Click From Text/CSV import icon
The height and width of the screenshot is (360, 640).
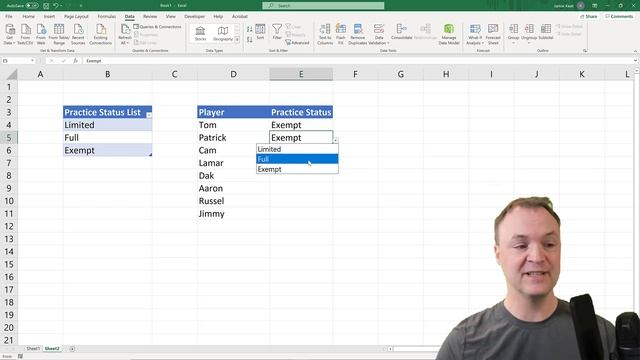[x=25, y=34]
